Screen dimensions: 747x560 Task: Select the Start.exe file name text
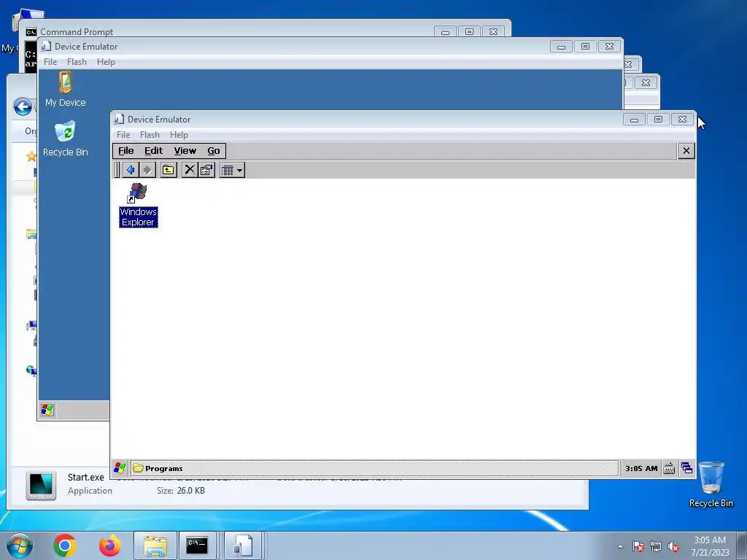[86, 477]
